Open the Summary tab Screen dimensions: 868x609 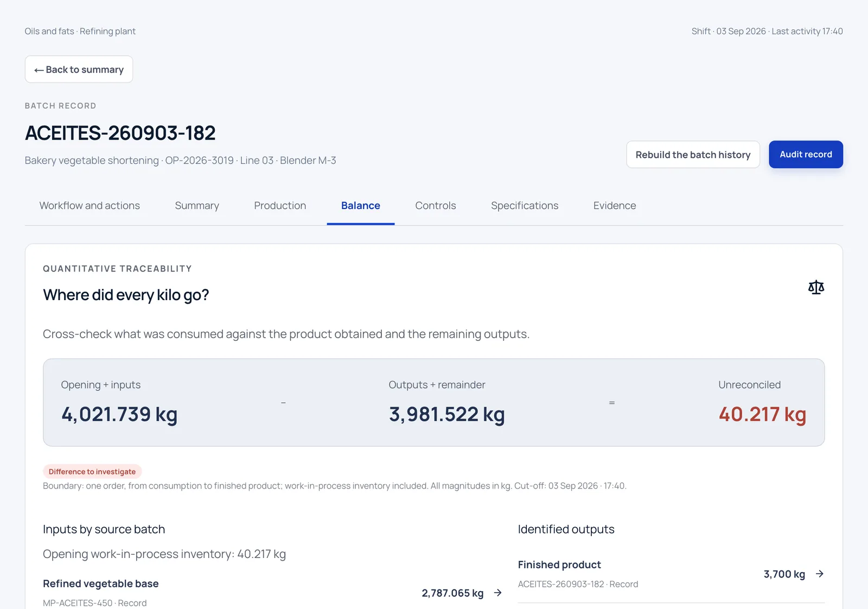pyautogui.click(x=197, y=206)
